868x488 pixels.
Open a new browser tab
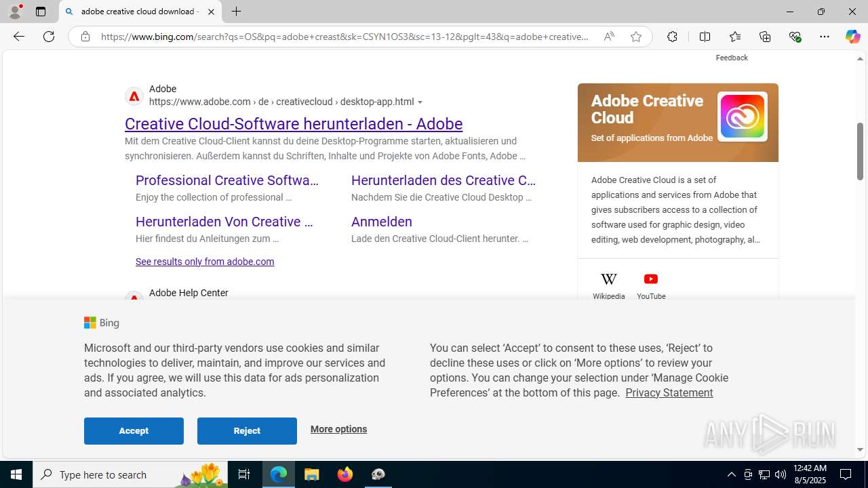tap(236, 12)
